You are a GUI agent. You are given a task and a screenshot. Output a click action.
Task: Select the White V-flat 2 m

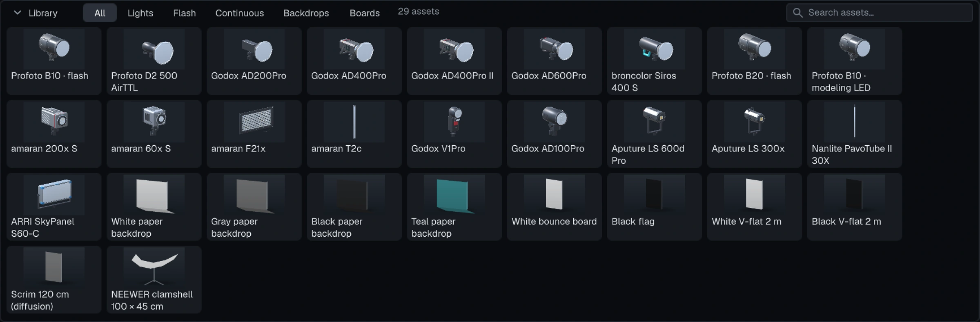[754, 207]
